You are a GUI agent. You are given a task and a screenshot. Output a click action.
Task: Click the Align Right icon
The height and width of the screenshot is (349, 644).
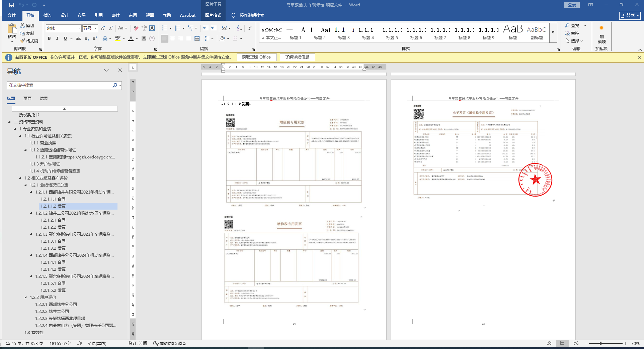181,39
